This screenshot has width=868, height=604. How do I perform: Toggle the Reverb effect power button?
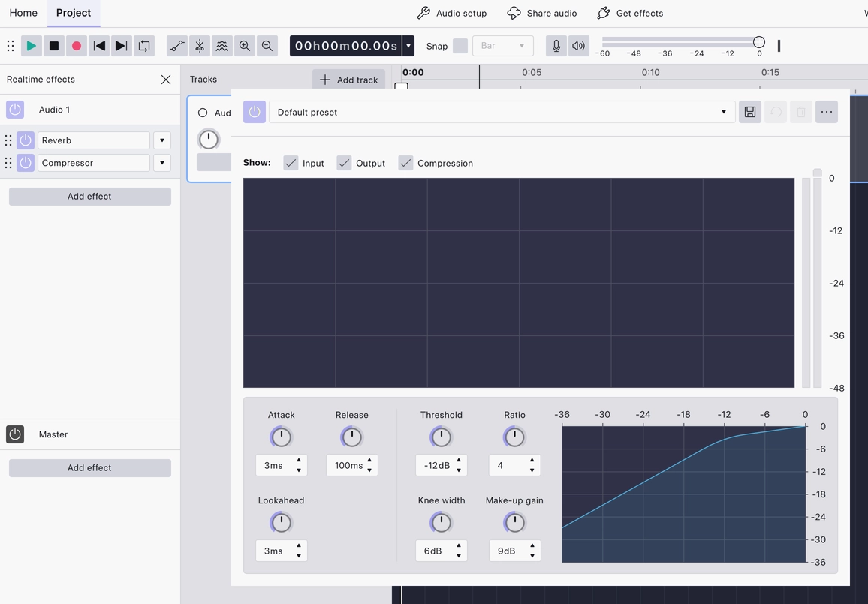26,140
